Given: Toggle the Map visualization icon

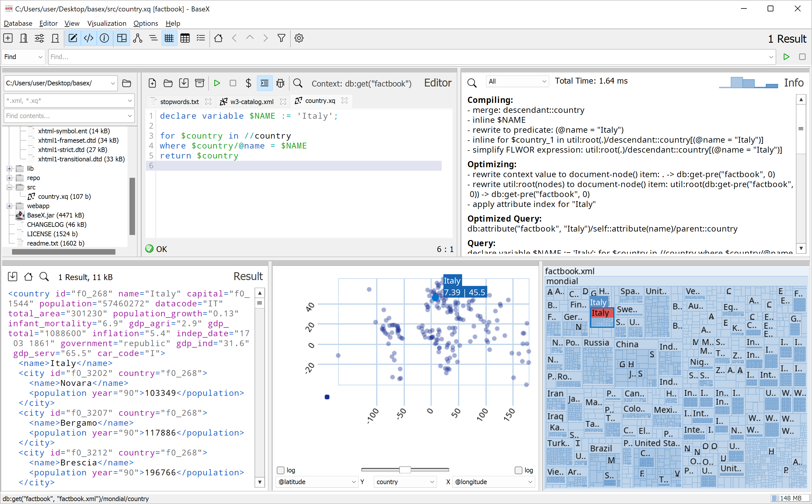Looking at the screenshot, I should (122, 38).
